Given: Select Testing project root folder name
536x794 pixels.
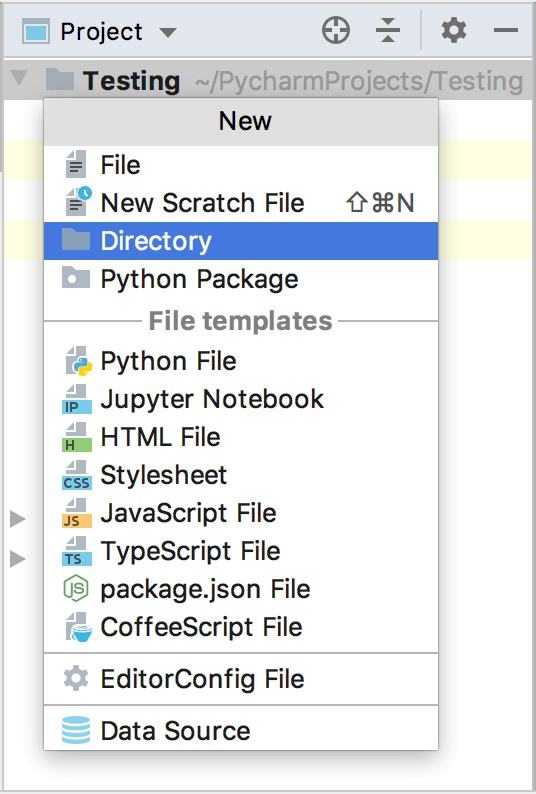Looking at the screenshot, I should pyautogui.click(x=131, y=81).
